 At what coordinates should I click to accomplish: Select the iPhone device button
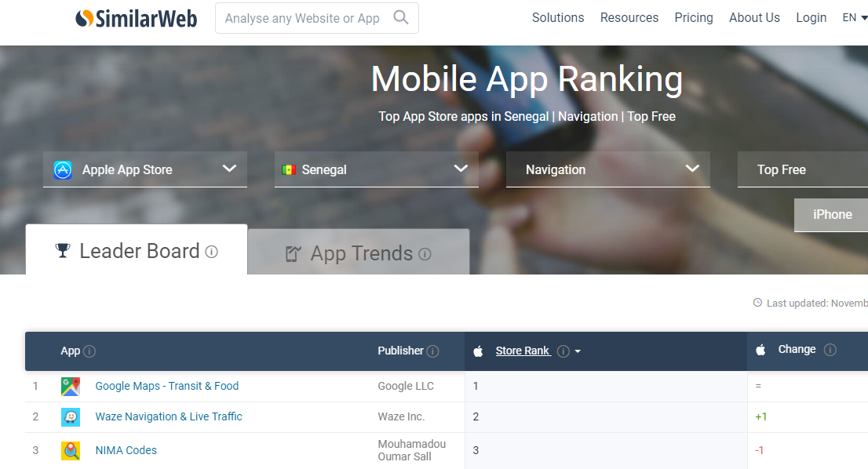(831, 215)
